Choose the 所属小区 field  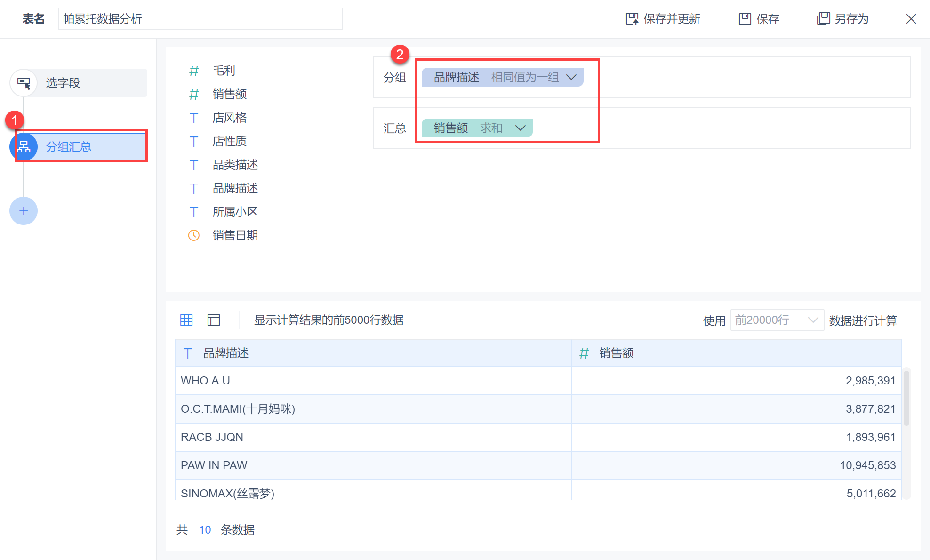tap(235, 212)
